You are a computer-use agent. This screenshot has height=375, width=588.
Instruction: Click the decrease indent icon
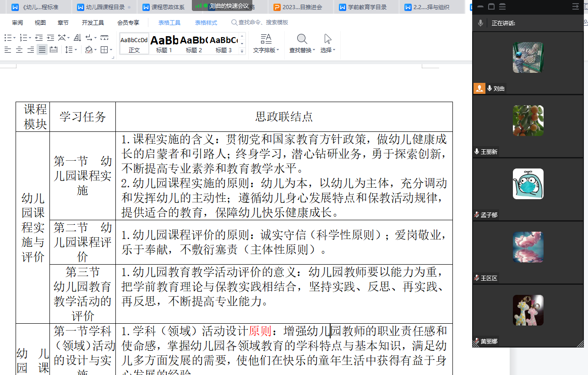pyautogui.click(x=39, y=38)
